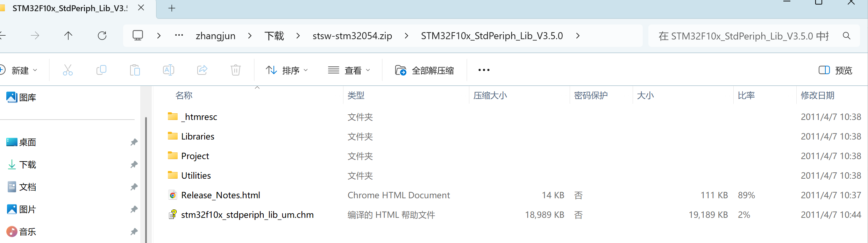Sort by Password protected column header
The image size is (868, 243).
pyautogui.click(x=591, y=95)
